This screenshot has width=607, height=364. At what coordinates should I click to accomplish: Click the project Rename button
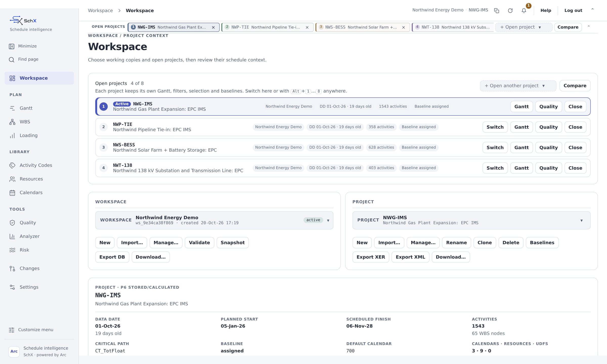(456, 243)
